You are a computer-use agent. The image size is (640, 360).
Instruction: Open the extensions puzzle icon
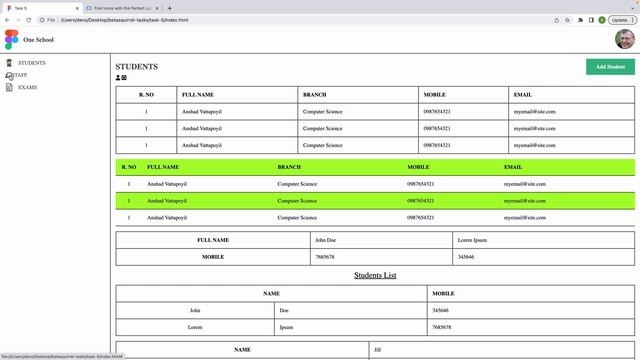(x=580, y=20)
